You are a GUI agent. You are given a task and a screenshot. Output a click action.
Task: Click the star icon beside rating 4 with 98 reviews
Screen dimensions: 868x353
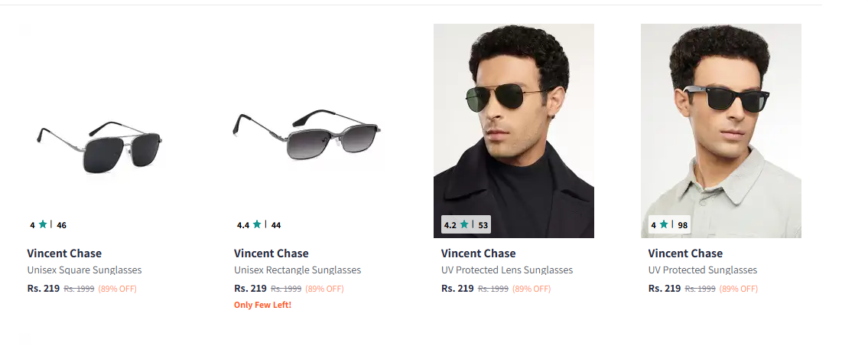[x=664, y=225]
